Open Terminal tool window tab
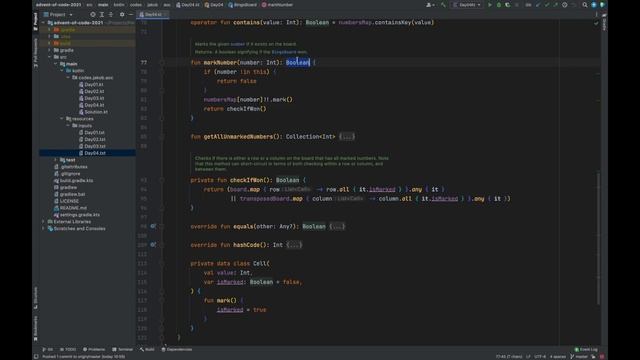 pos(122,349)
